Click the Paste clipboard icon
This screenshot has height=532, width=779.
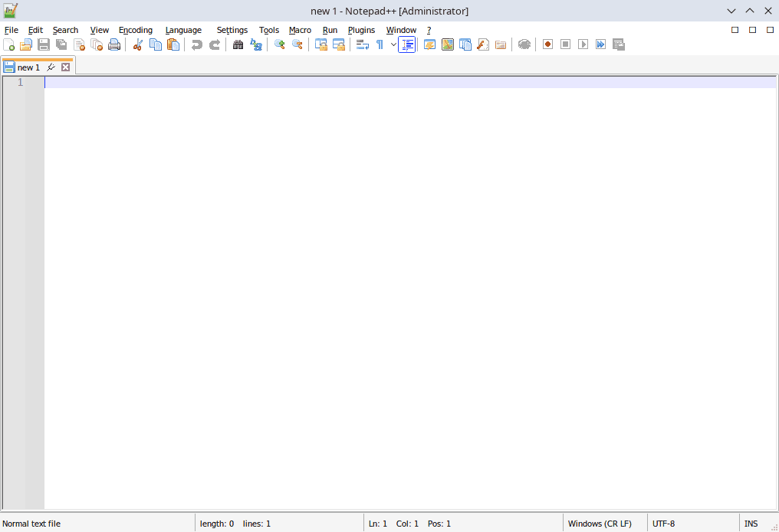[173, 44]
